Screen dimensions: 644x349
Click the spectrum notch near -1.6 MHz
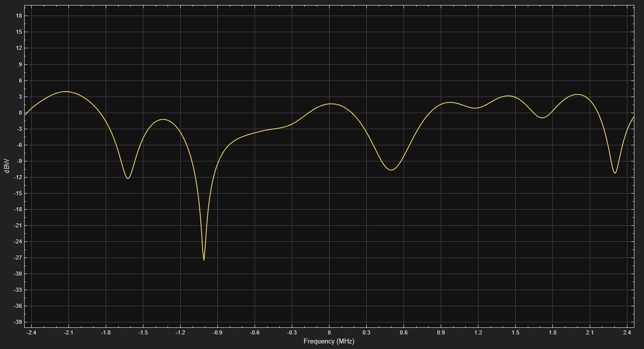(x=128, y=178)
